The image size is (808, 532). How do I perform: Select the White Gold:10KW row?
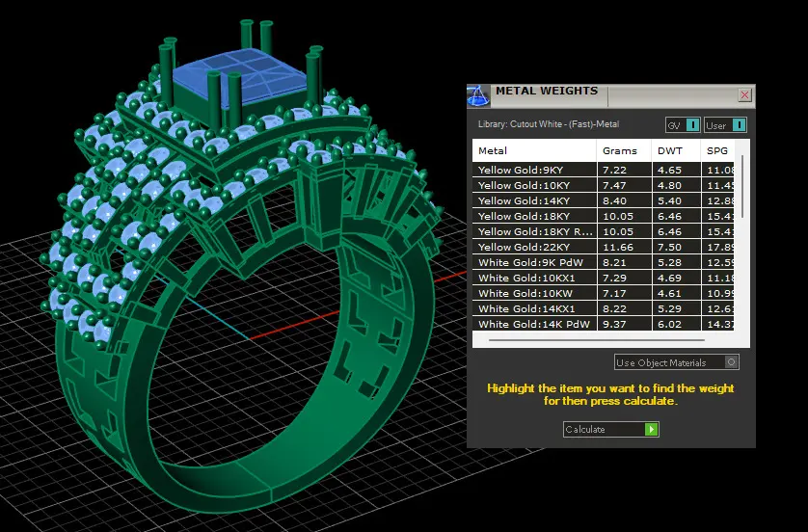(x=604, y=294)
